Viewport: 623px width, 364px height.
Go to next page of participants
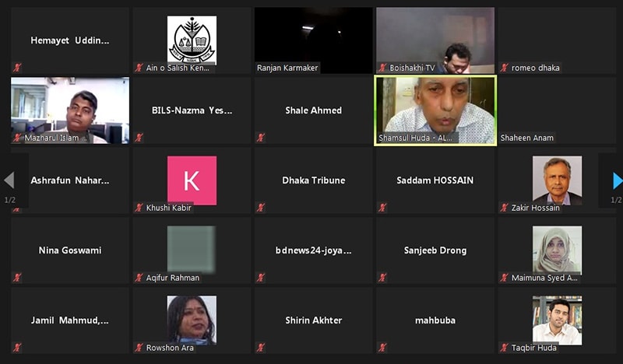(x=617, y=180)
